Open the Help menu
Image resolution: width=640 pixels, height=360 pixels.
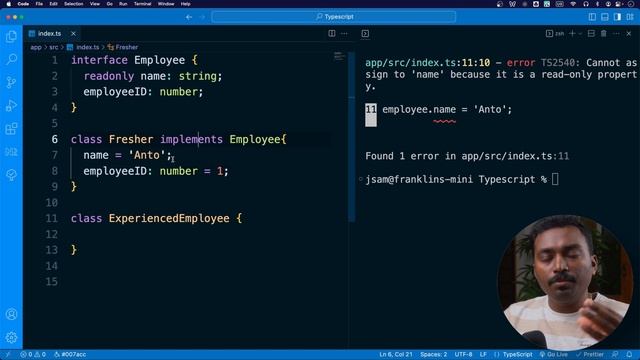(185, 4)
